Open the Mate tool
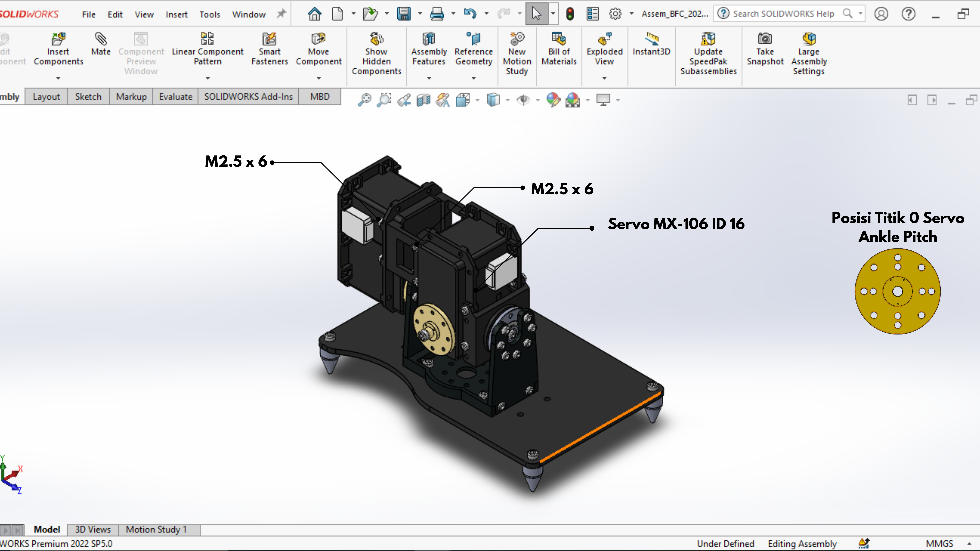The width and height of the screenshot is (980, 551). [101, 45]
